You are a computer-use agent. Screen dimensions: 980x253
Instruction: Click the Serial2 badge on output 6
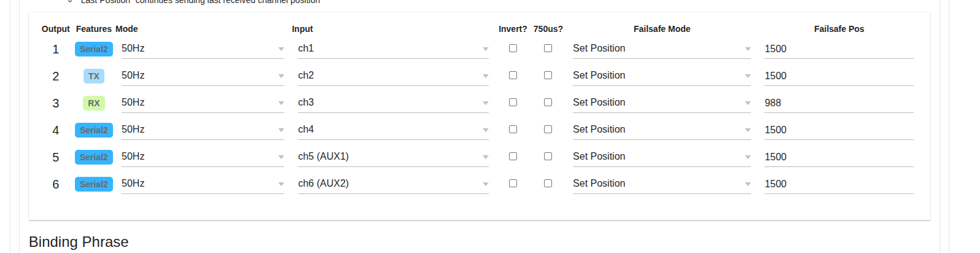point(93,184)
